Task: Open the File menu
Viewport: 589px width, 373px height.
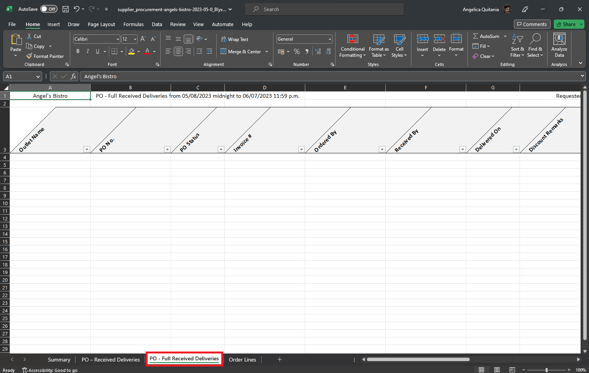Action: click(12, 24)
